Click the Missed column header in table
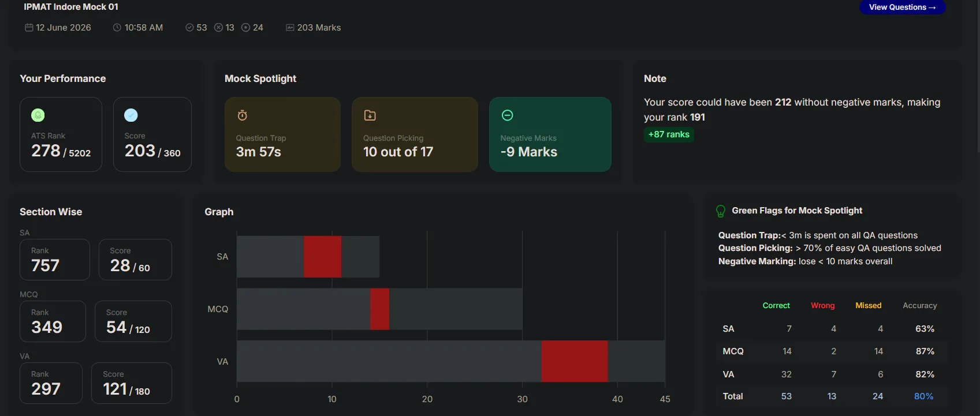This screenshot has height=416, width=980. [869, 306]
